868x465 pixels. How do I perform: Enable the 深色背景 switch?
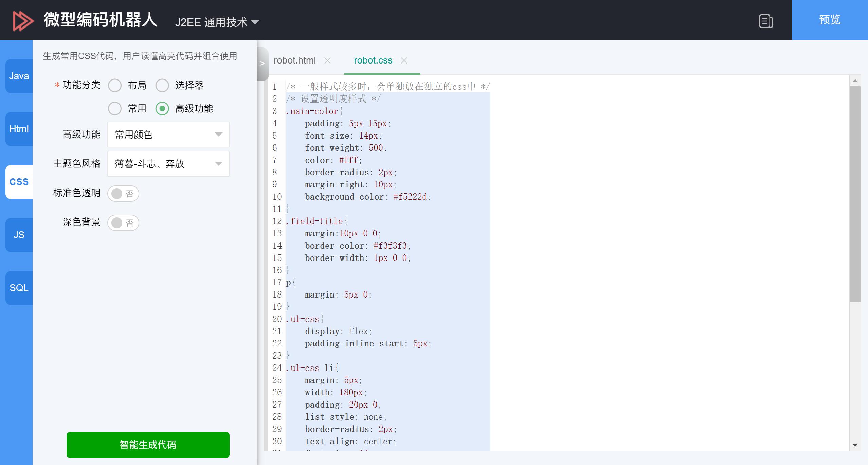click(123, 223)
